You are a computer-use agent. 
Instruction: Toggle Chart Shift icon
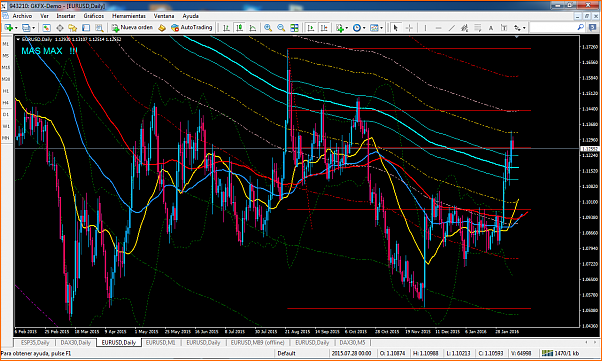324,28
